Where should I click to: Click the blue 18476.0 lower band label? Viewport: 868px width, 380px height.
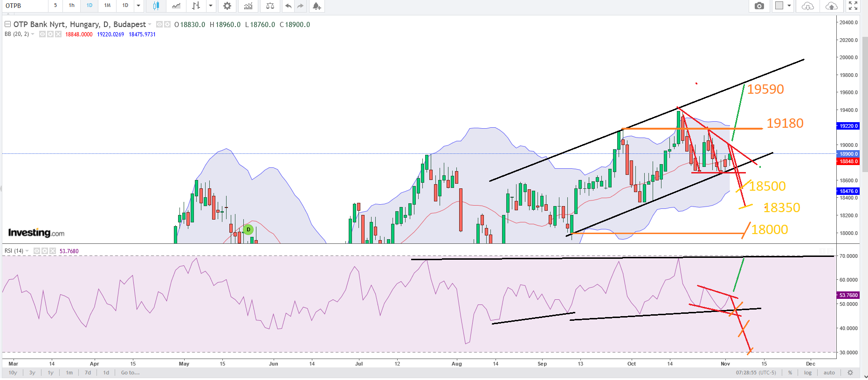point(848,191)
